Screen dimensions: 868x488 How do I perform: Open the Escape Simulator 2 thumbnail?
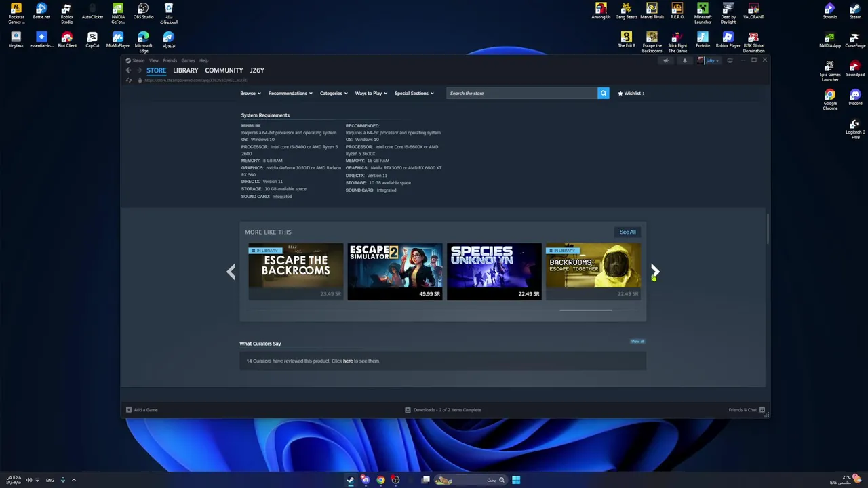pyautogui.click(x=395, y=271)
